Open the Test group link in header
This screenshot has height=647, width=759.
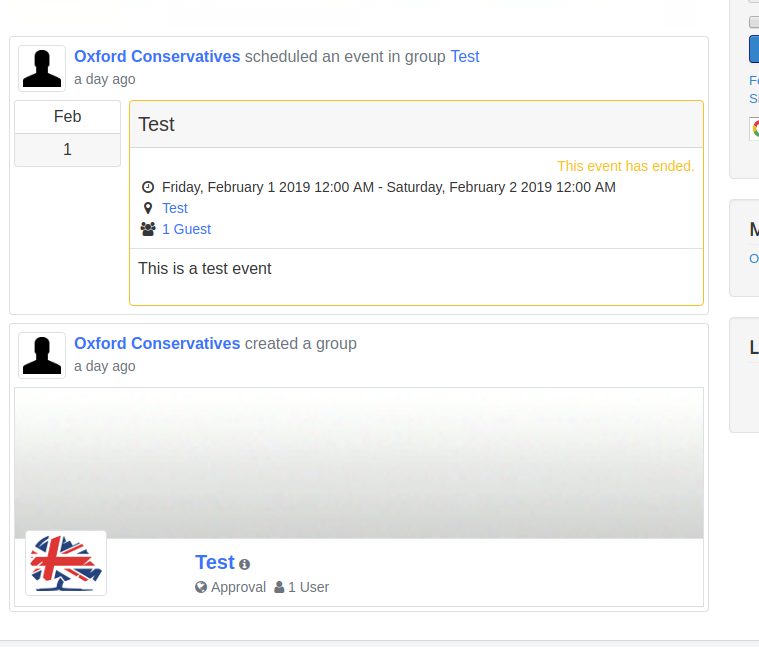tap(465, 57)
